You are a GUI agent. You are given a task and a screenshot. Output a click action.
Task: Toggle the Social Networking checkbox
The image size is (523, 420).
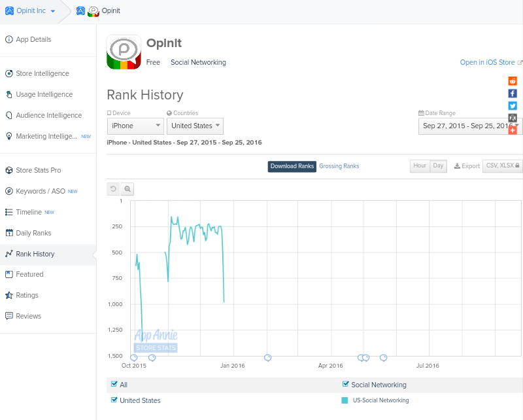coord(346,384)
